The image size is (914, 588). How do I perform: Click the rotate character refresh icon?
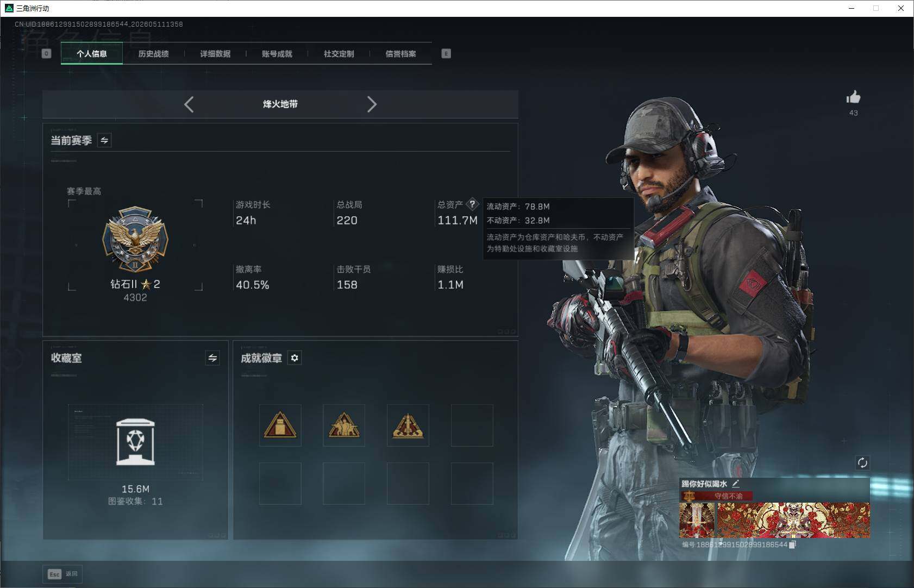click(862, 462)
